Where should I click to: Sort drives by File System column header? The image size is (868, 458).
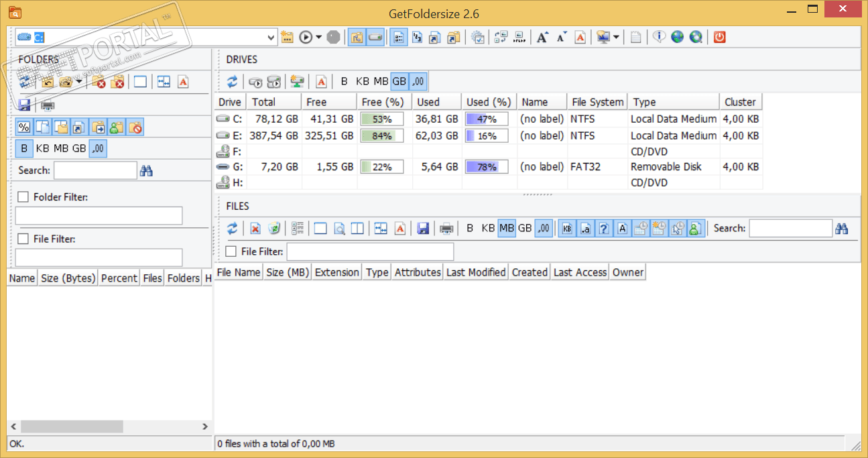tap(597, 102)
